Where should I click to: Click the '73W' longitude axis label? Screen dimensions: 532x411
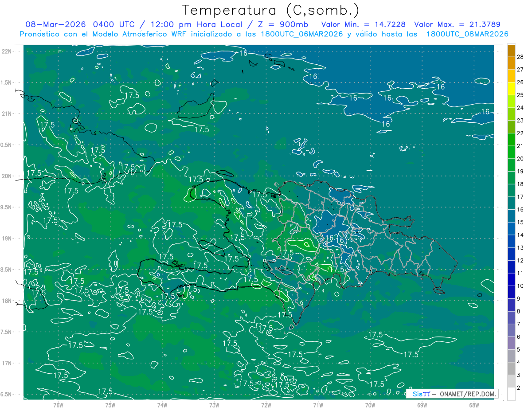(x=214, y=405)
